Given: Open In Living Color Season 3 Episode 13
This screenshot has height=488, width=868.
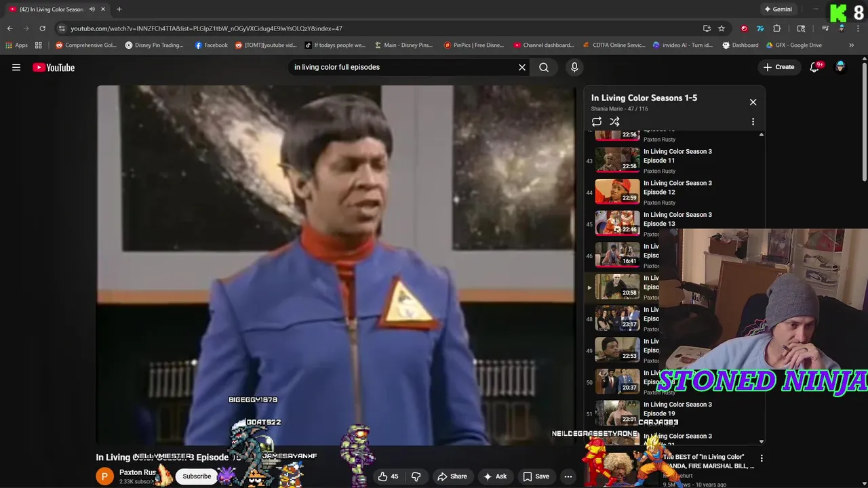Looking at the screenshot, I should pos(677,219).
